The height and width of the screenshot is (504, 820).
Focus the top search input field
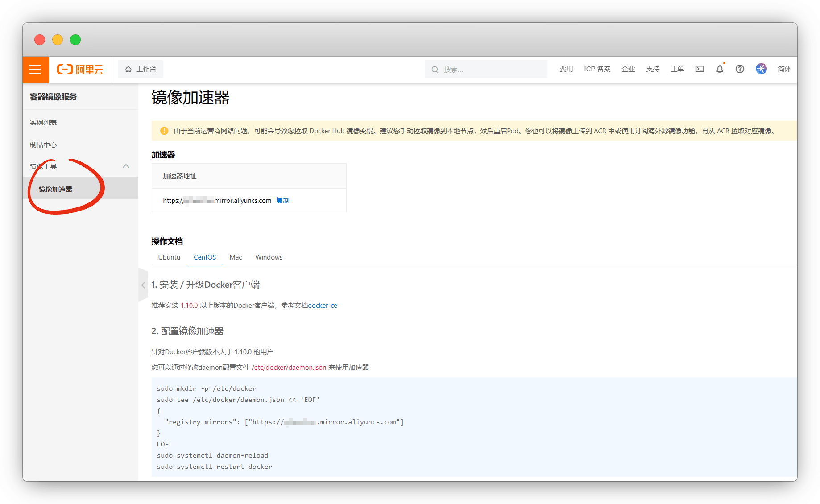click(x=491, y=70)
